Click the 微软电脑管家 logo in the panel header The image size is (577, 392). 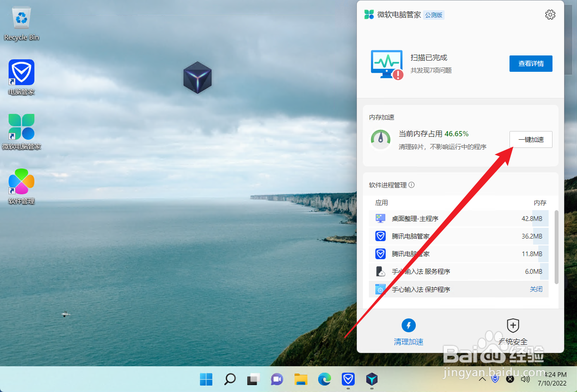369,15
